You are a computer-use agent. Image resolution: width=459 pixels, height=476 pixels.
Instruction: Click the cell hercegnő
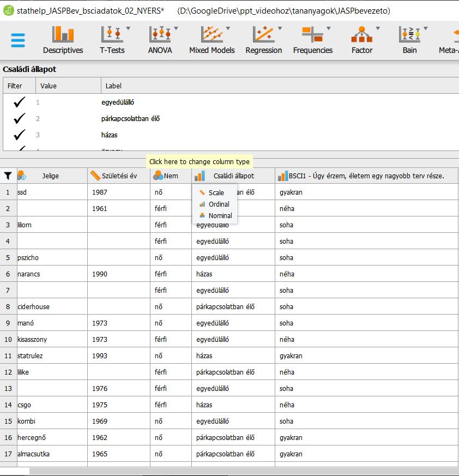tap(52, 438)
